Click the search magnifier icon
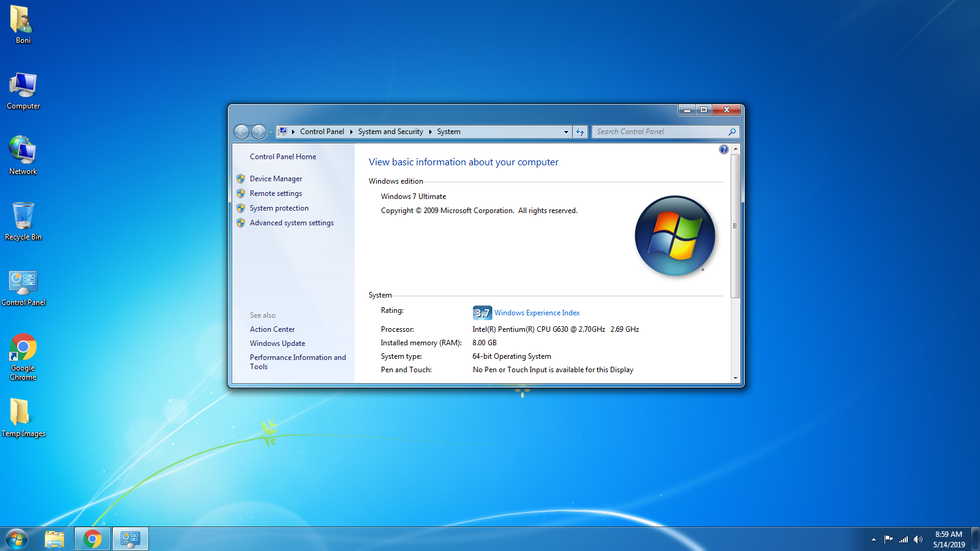The image size is (980, 551). tap(732, 132)
